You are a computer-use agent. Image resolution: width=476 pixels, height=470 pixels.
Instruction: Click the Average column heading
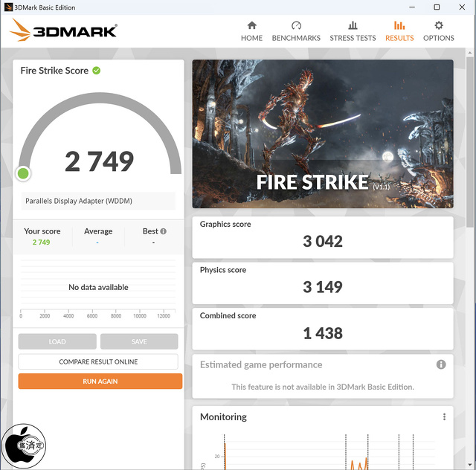click(x=98, y=231)
